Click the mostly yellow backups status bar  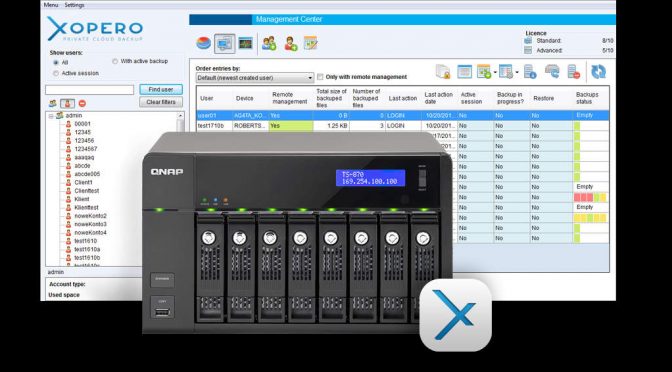590,218
